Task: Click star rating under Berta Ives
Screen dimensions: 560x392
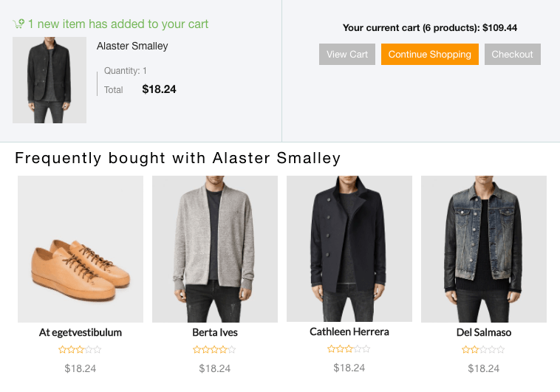Action: pyautogui.click(x=214, y=349)
